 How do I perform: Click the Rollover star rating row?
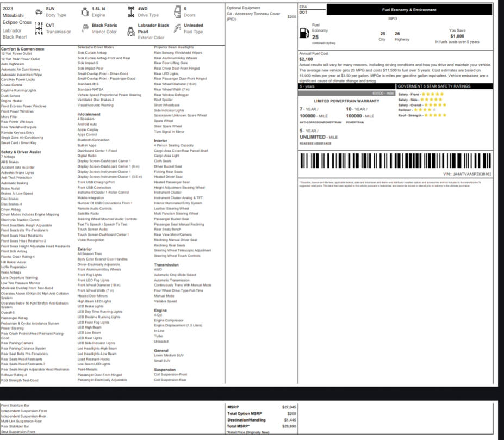point(417,110)
